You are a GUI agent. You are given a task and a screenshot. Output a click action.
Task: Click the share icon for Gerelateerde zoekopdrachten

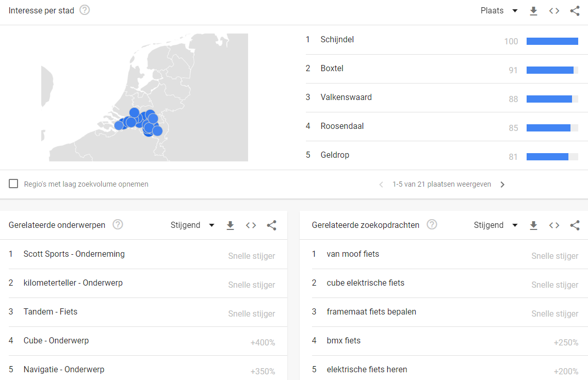(x=575, y=225)
